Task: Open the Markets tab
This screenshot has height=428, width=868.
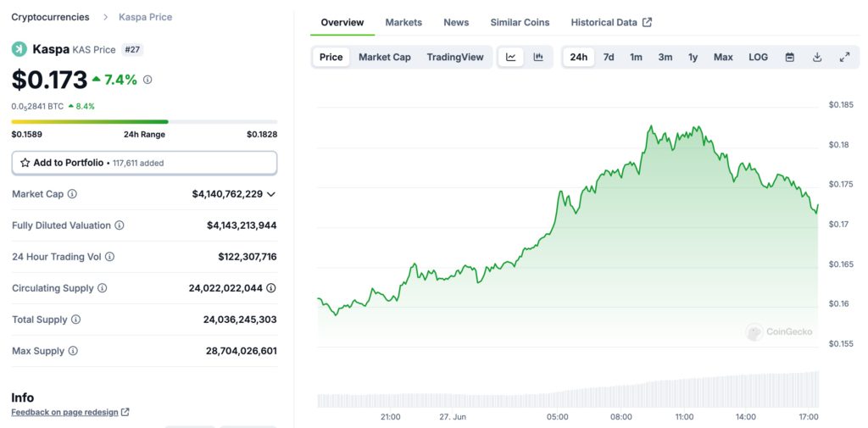Action: point(403,22)
